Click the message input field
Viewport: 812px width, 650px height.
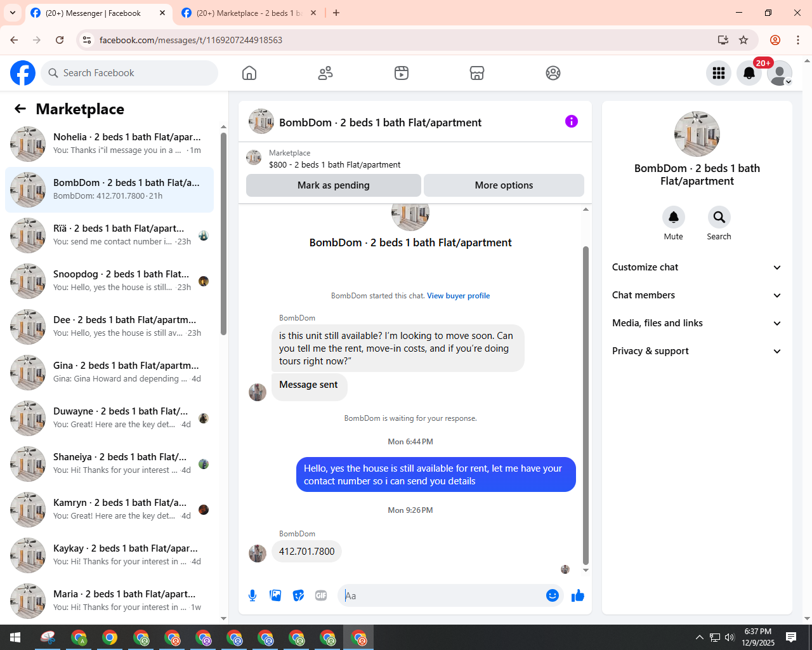coord(442,595)
